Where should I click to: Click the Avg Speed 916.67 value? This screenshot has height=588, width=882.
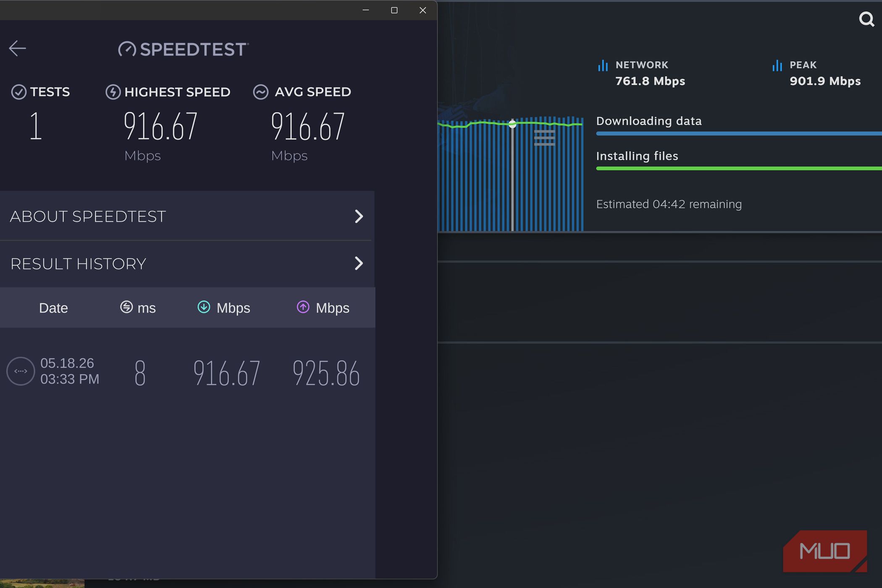click(x=308, y=126)
